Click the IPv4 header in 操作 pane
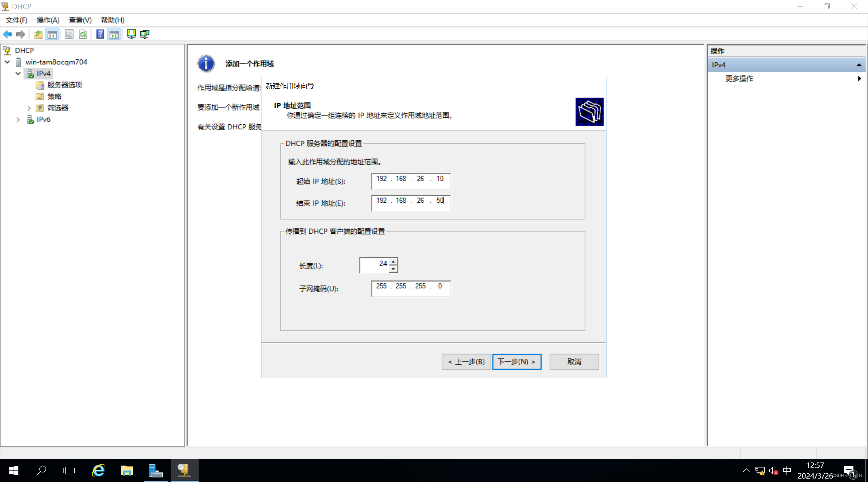This screenshot has height=482, width=868. (x=787, y=65)
